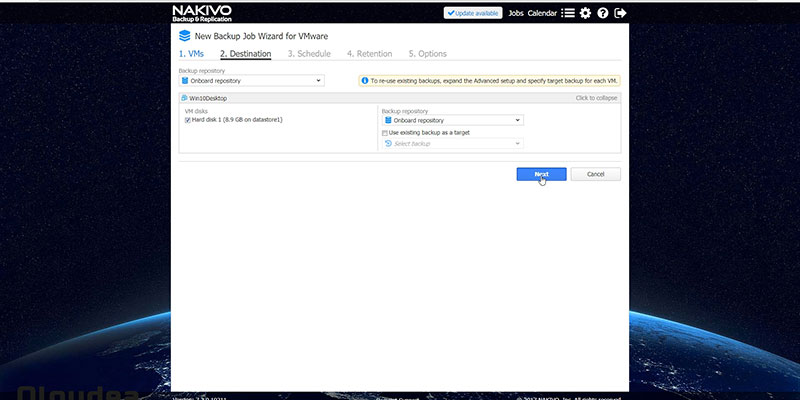Open the Win10Desktop Onboard repository dropdown
This screenshot has height=400, width=800.
click(x=453, y=120)
